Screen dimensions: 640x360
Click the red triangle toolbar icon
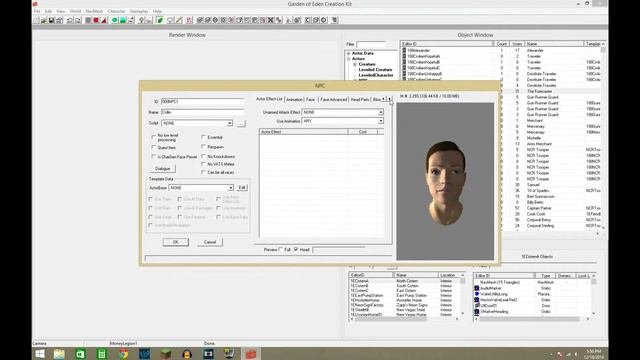(x=104, y=20)
